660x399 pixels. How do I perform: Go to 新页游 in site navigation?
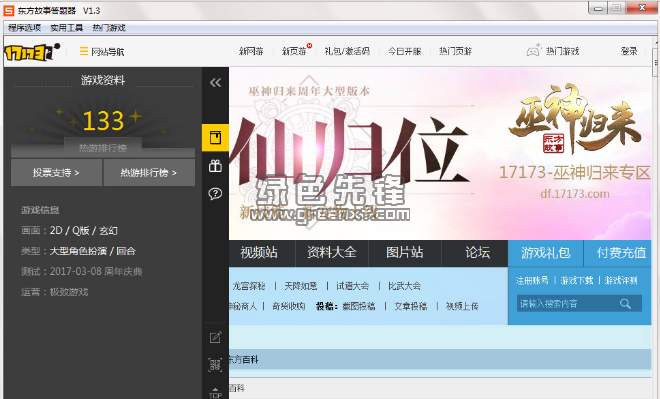coord(294,51)
